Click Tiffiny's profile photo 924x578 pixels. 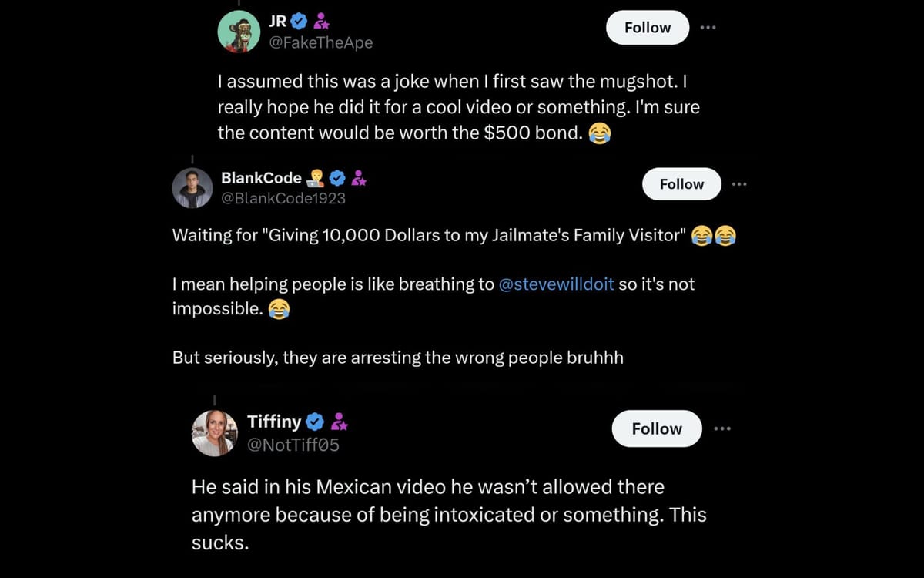214,432
